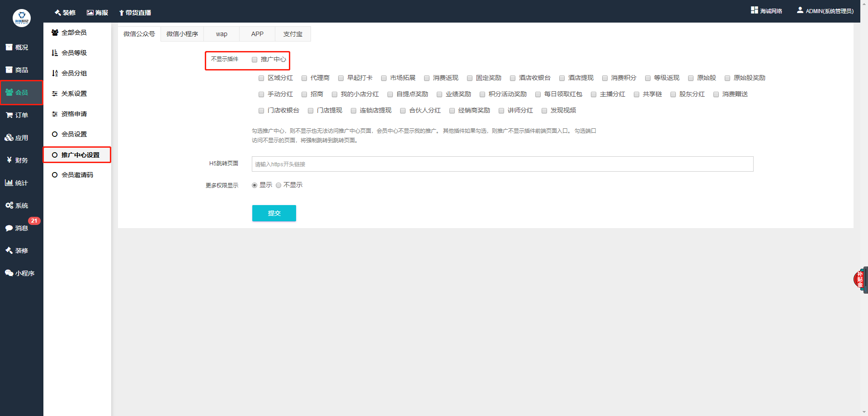Check the 共享链 checkbox

click(637, 94)
